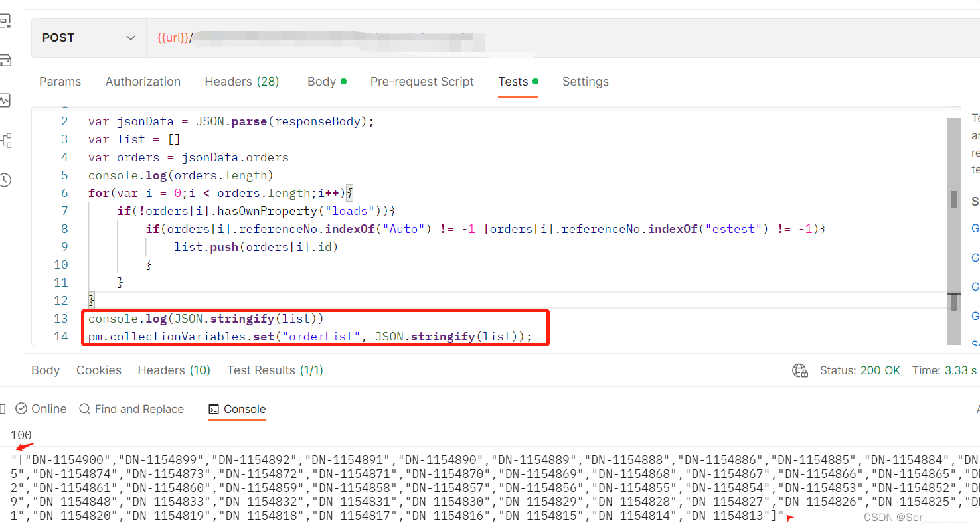View the Test Results (1/1) tab

pyautogui.click(x=274, y=370)
